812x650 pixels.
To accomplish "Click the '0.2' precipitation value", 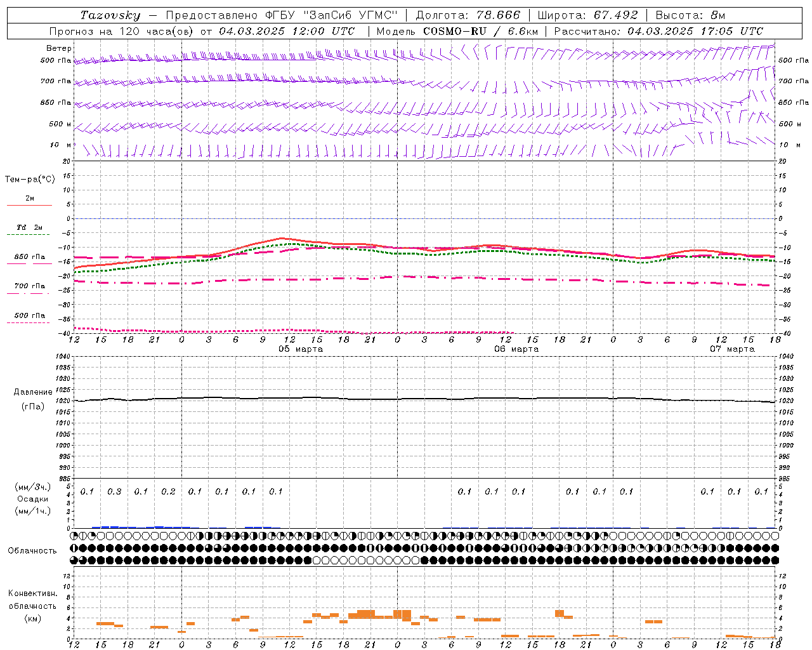I will (x=168, y=491).
